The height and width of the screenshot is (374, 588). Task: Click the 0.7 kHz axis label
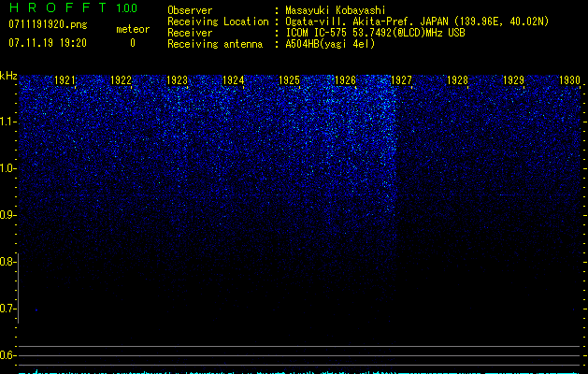pyautogui.click(x=7, y=309)
